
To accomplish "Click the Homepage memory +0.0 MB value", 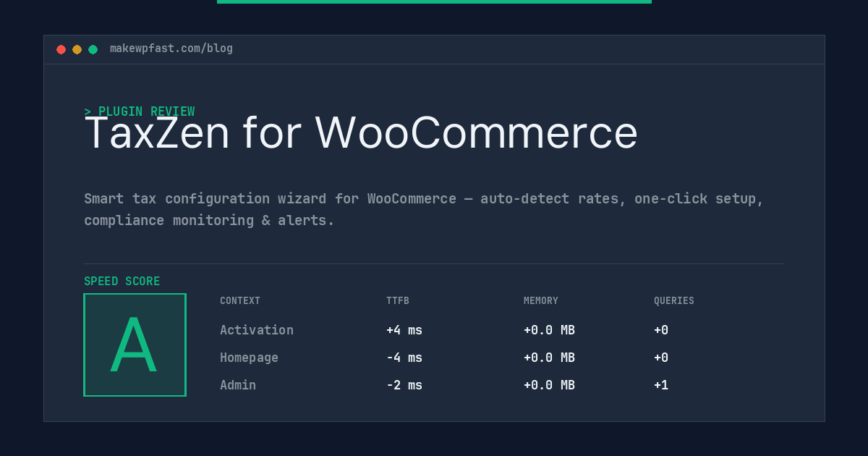I will click(x=549, y=358).
